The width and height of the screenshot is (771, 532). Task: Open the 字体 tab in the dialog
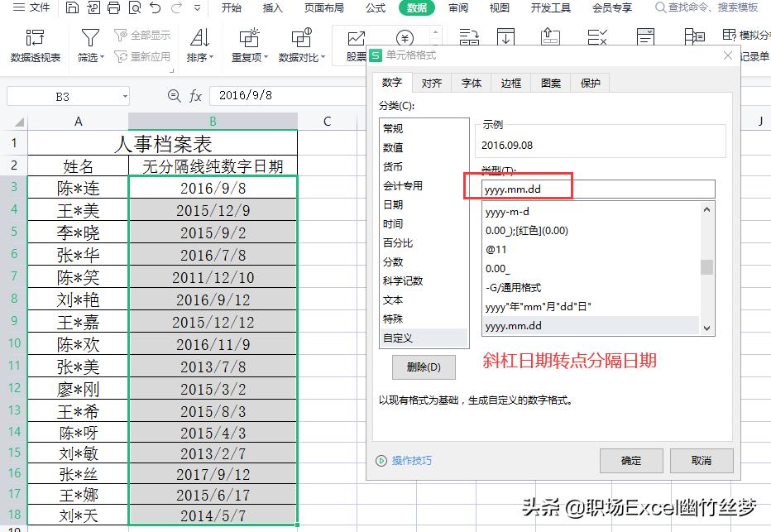click(x=471, y=82)
